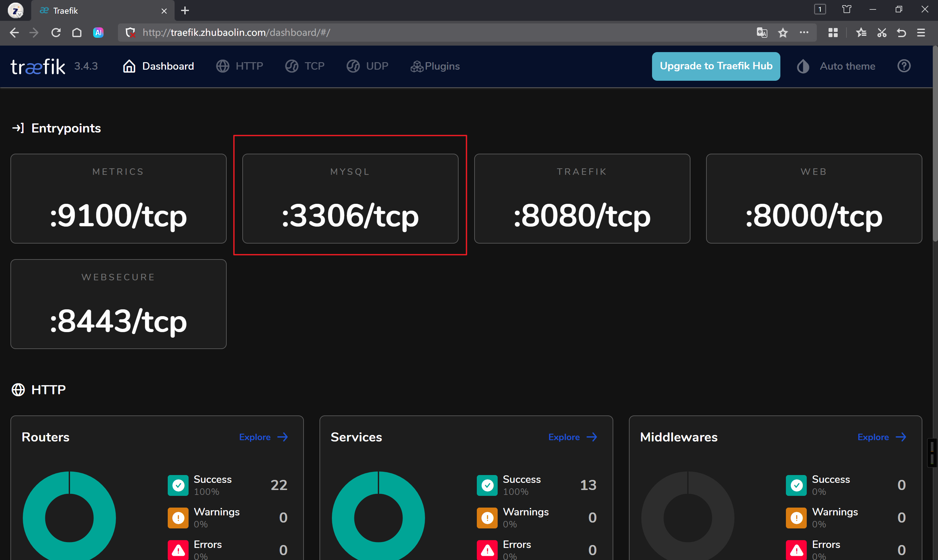The image size is (938, 560).
Task: Click Upgrade to Traefik Hub button
Action: tap(716, 66)
